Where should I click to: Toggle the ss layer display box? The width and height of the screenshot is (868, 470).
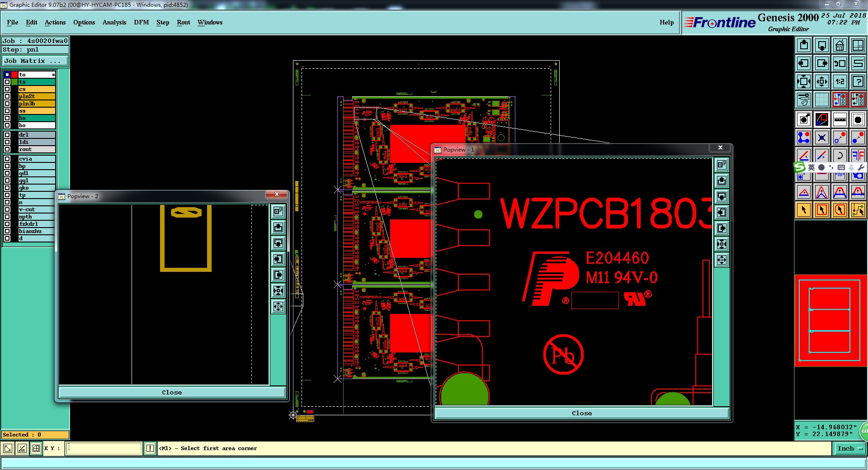7,111
